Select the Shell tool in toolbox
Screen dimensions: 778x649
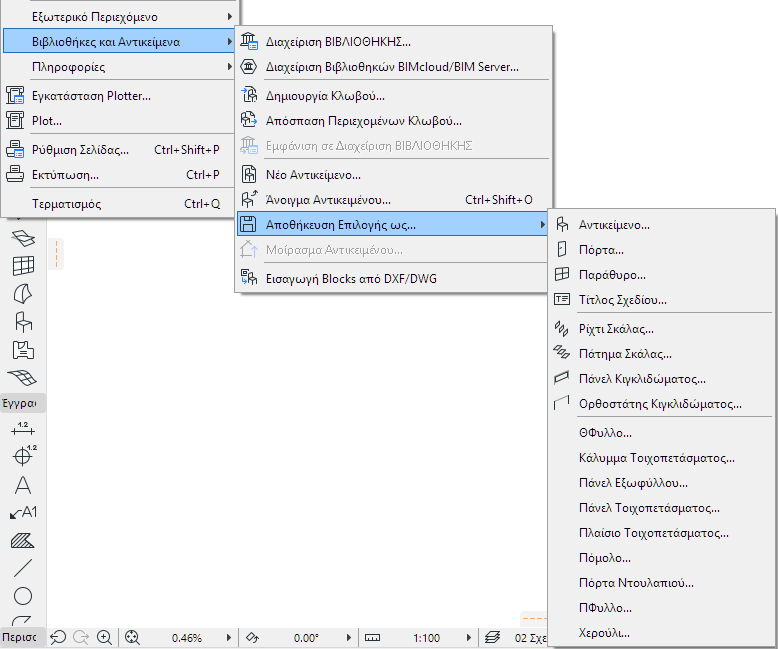pos(23,294)
